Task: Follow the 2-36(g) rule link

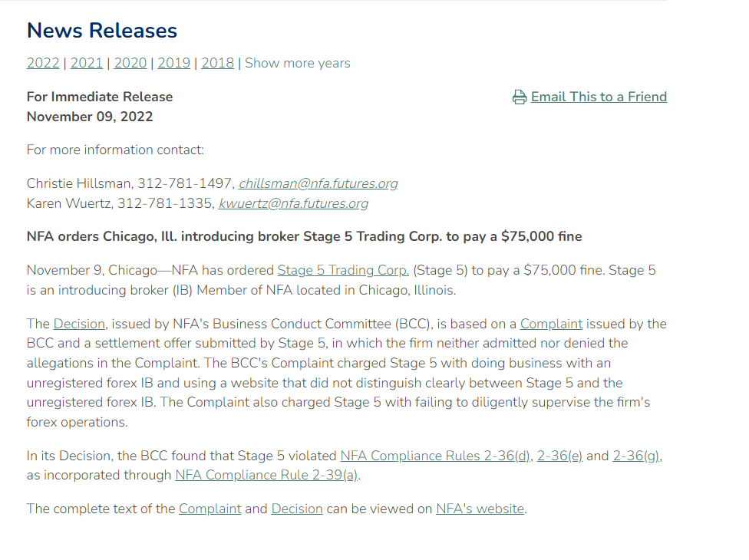Action: [636, 456]
